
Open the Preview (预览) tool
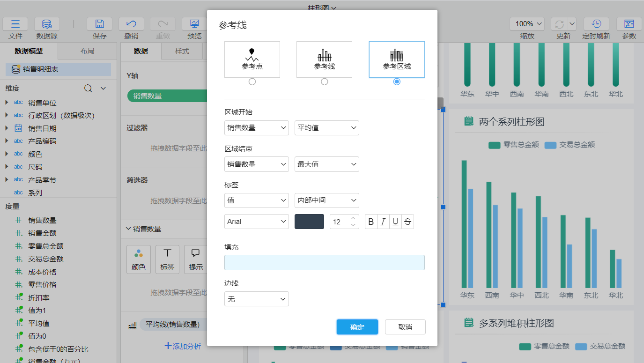[194, 23]
